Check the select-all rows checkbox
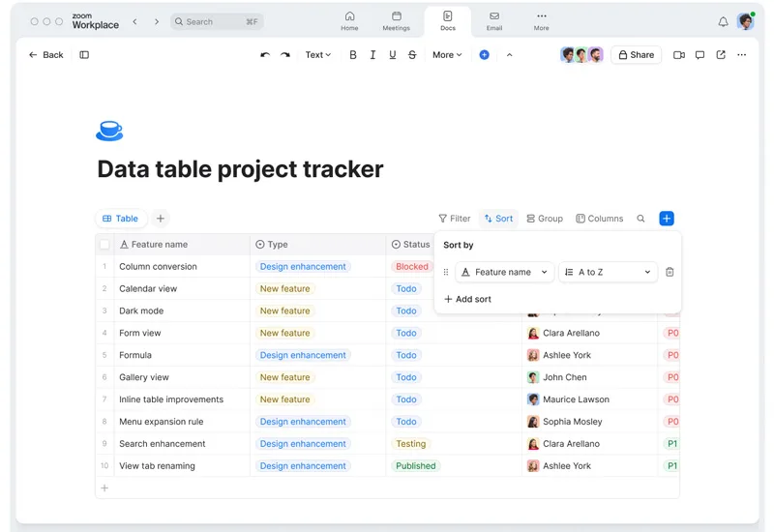The width and height of the screenshot is (774, 532). [104, 245]
